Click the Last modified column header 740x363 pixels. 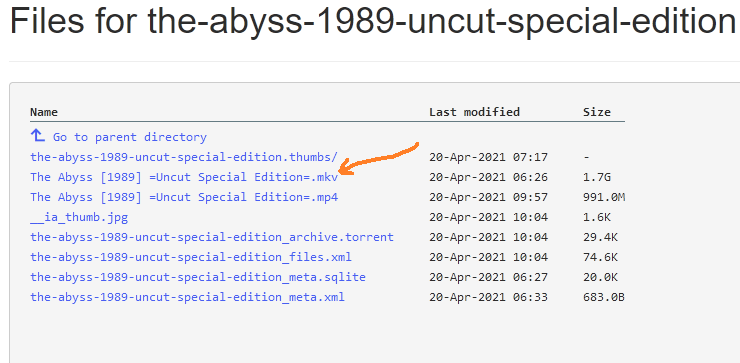474,112
